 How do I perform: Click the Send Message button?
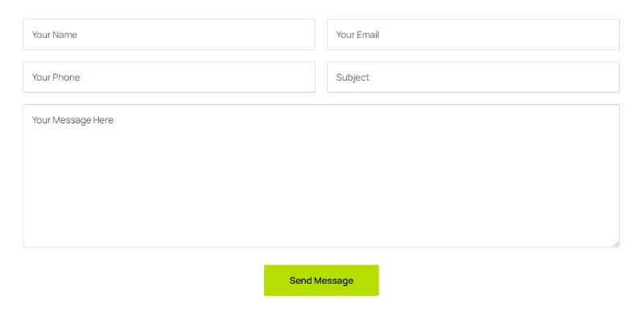(x=321, y=281)
